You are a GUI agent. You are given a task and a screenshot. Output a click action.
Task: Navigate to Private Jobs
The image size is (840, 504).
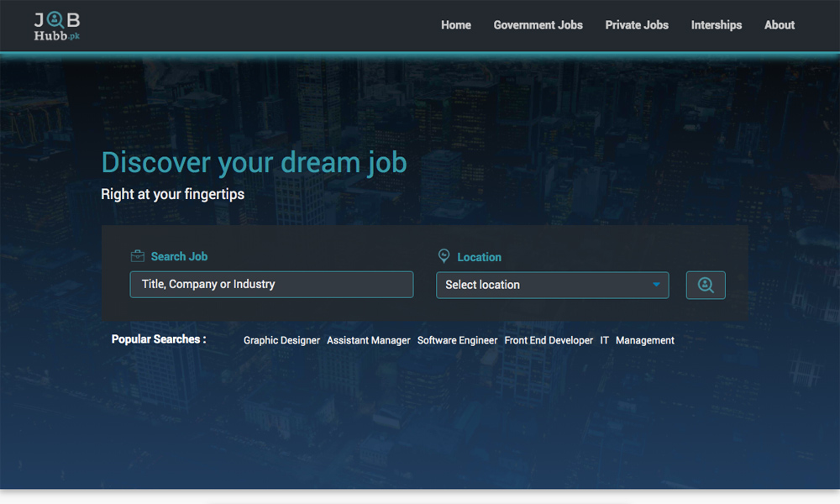[x=637, y=25]
